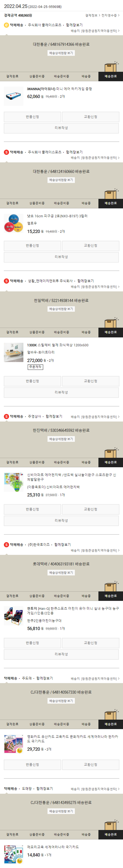123x868 pixels.
Task: Select the 배송완료 step under 천일택배 tracking
Action: pos(111,332)
